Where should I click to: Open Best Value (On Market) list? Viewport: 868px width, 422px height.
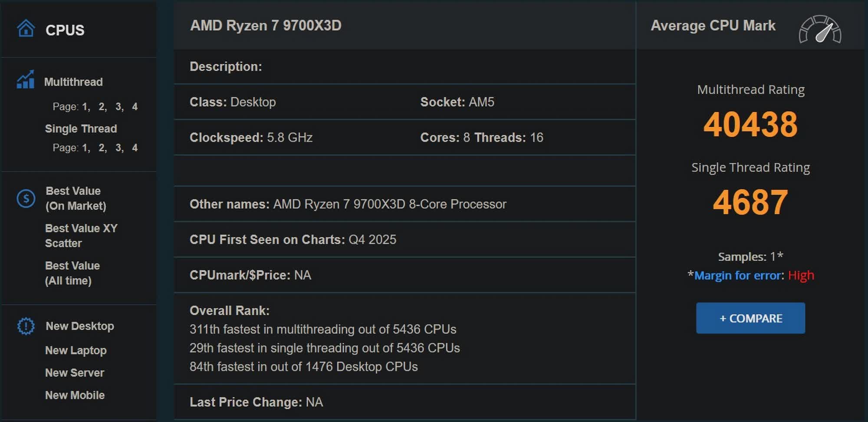[x=76, y=198]
